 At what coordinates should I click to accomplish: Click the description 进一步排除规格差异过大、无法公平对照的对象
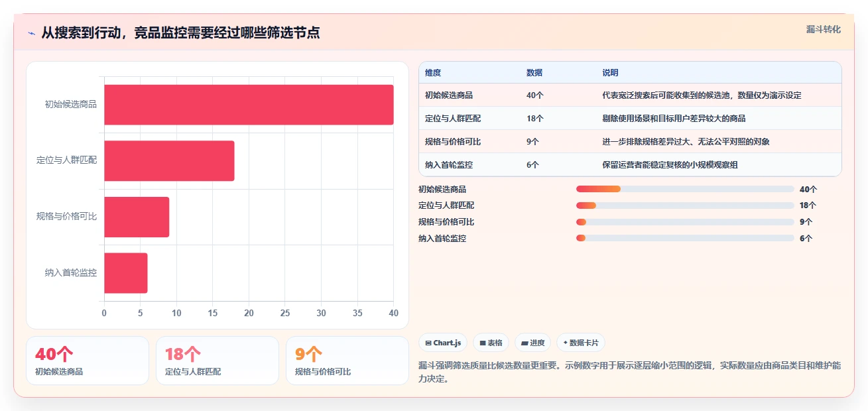pyautogui.click(x=686, y=142)
